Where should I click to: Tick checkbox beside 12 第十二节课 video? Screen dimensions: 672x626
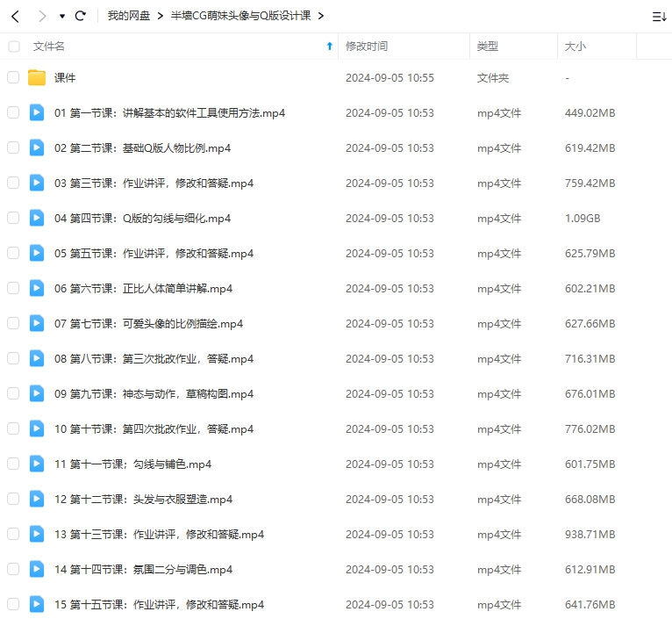(x=13, y=499)
